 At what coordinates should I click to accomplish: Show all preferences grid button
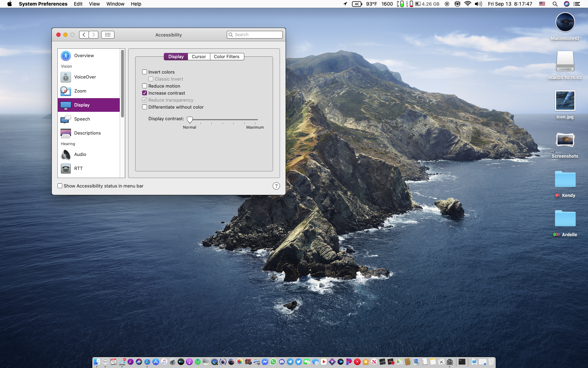pyautogui.click(x=108, y=35)
